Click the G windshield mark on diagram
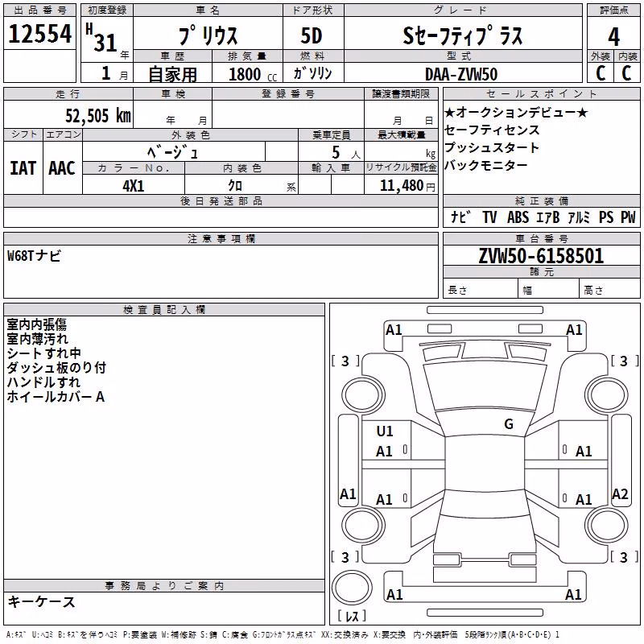Image resolution: width=644 pixels, height=644 pixels. pyautogui.click(x=509, y=424)
